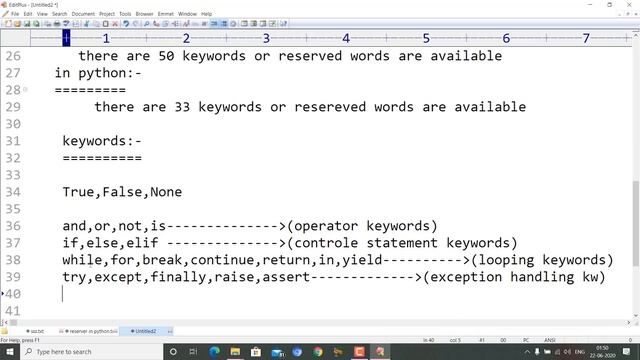This screenshot has width=640, height=360.
Task: Click 'PC' file format in status bar
Action: click(526, 340)
